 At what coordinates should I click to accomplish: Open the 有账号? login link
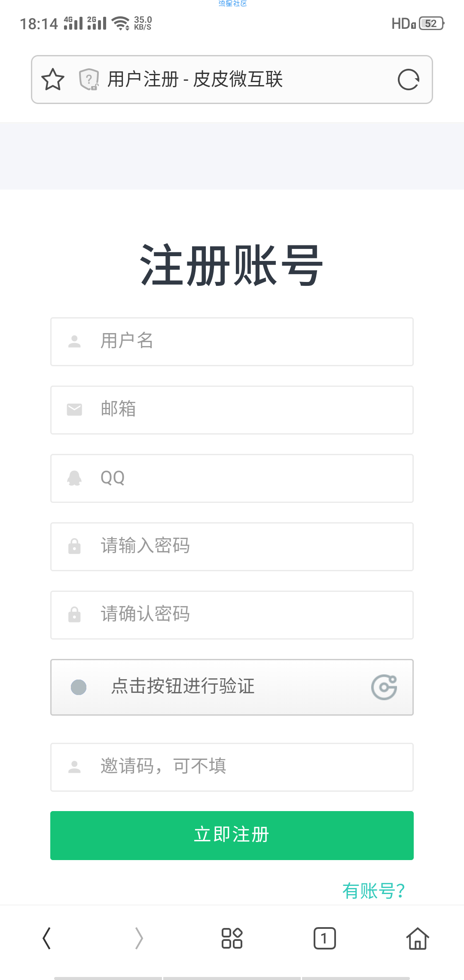pyautogui.click(x=373, y=891)
